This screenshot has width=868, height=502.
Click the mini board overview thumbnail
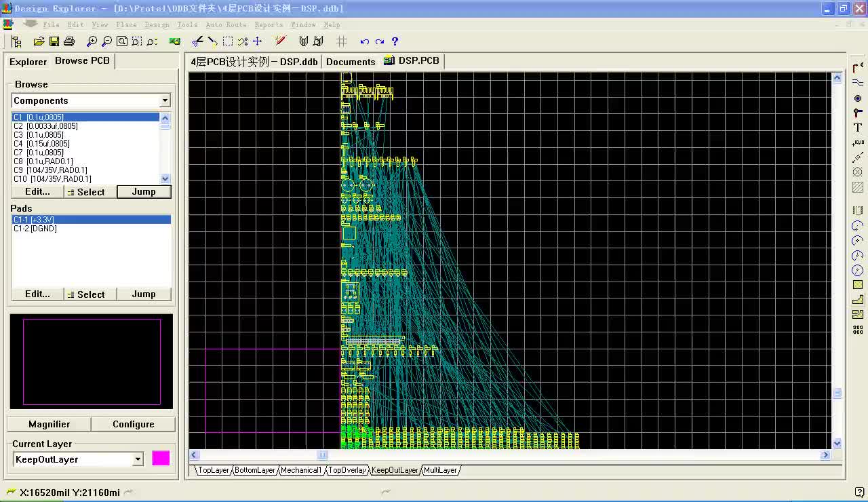(x=92, y=362)
